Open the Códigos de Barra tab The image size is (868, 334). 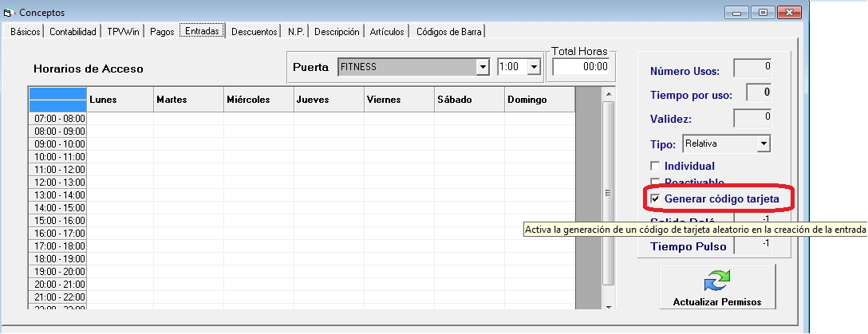tap(449, 32)
